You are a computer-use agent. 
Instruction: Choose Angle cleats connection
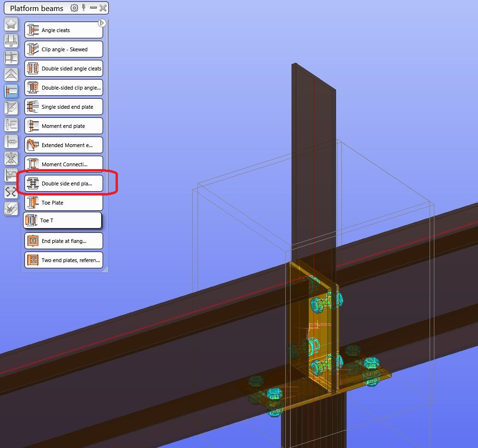(64, 30)
